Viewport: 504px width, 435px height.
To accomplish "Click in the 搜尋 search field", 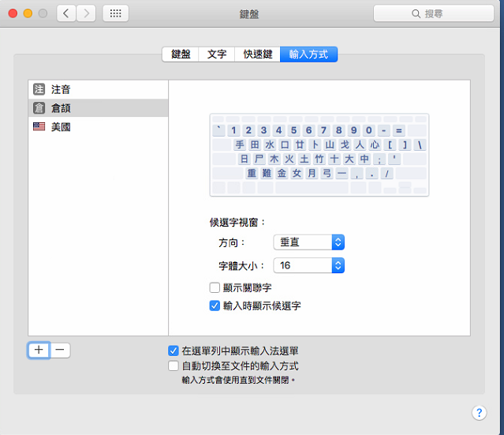I will 434,13.
